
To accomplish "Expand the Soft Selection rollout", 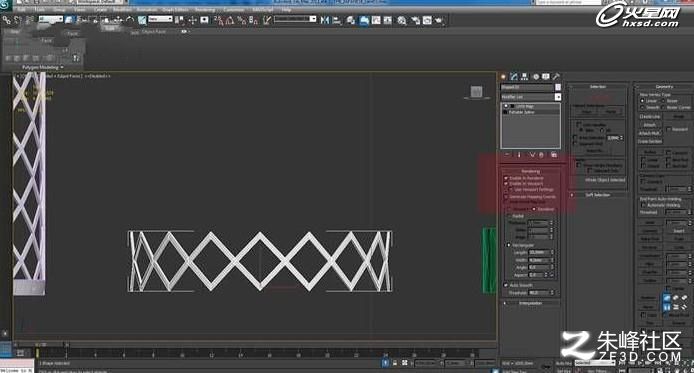I will point(598,195).
